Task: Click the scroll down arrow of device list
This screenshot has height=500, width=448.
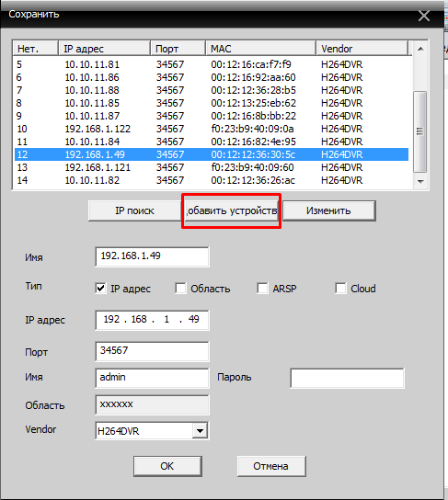Action: click(x=420, y=181)
